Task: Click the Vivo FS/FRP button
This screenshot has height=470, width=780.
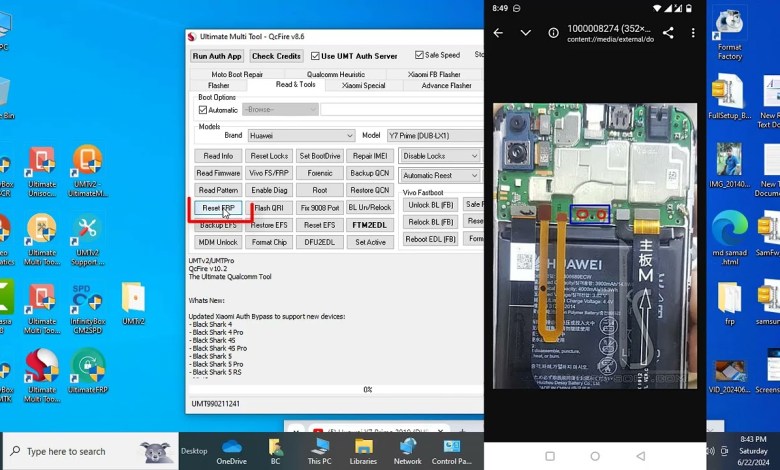Action: [269, 173]
